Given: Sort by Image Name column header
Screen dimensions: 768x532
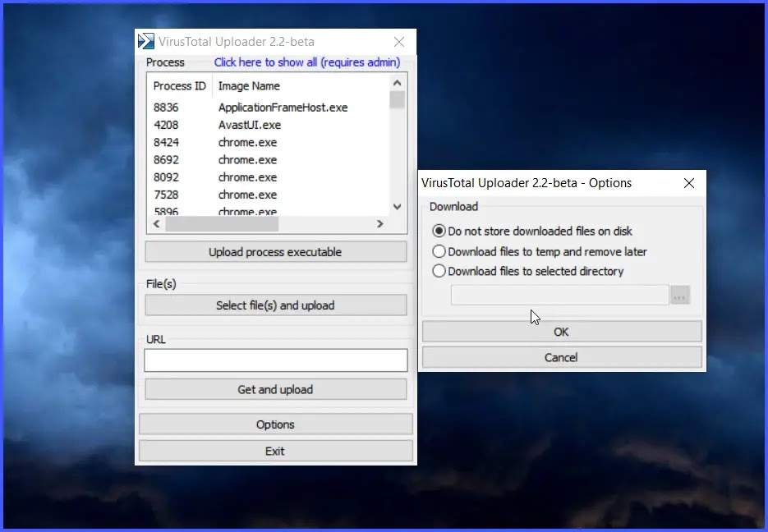Looking at the screenshot, I should pyautogui.click(x=249, y=86).
